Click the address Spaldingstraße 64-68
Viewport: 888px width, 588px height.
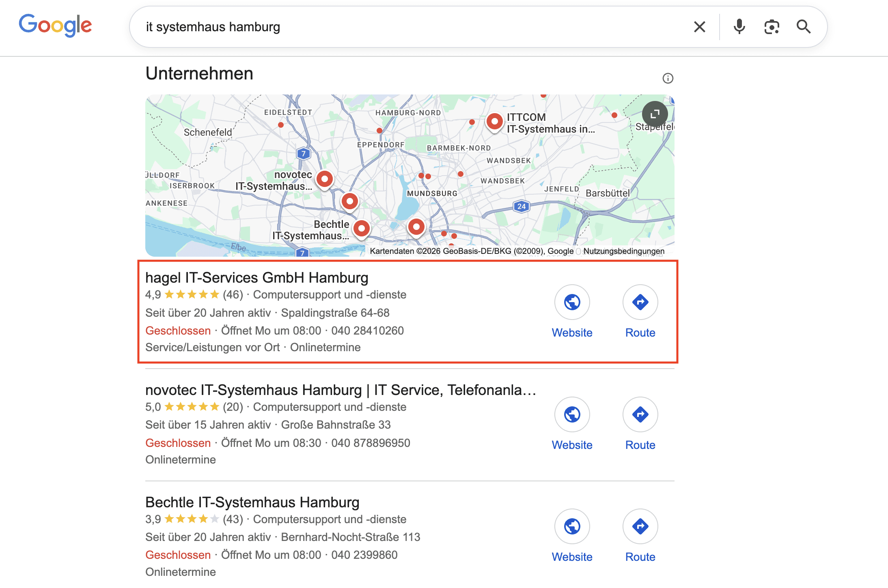pyautogui.click(x=335, y=313)
